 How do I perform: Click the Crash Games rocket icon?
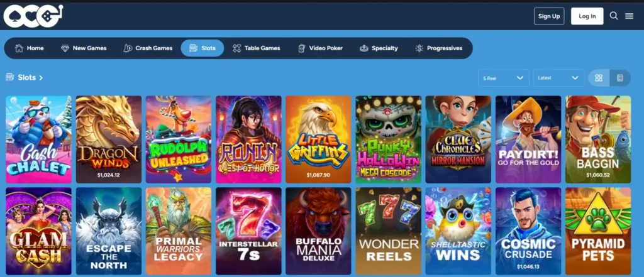point(128,48)
